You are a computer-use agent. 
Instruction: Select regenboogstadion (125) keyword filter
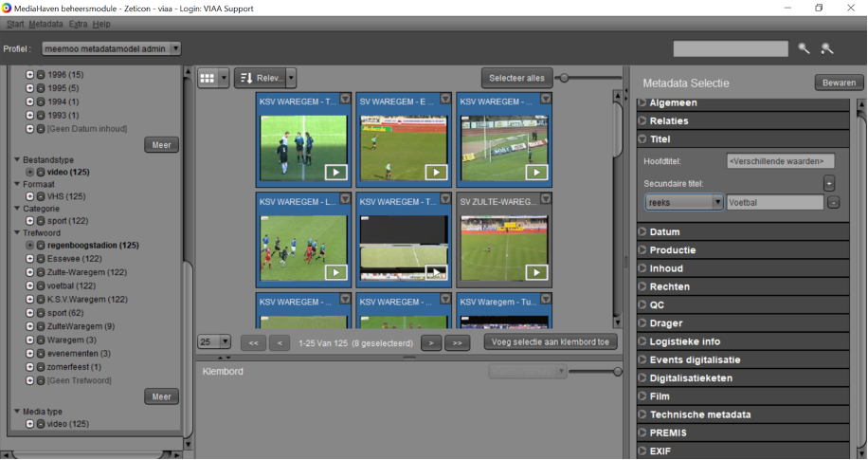click(93, 245)
